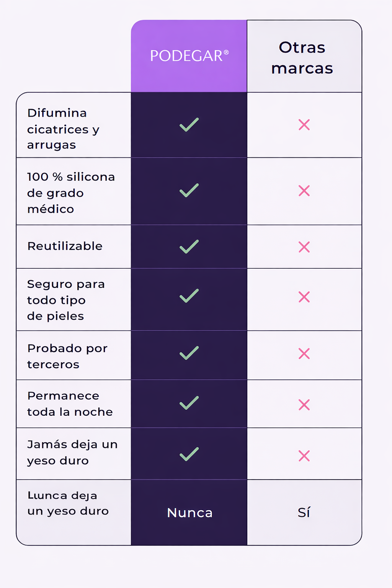The image size is (392, 588).
Task: Click the green checkmark beside Difumina cicatrices
Action: 189,125
